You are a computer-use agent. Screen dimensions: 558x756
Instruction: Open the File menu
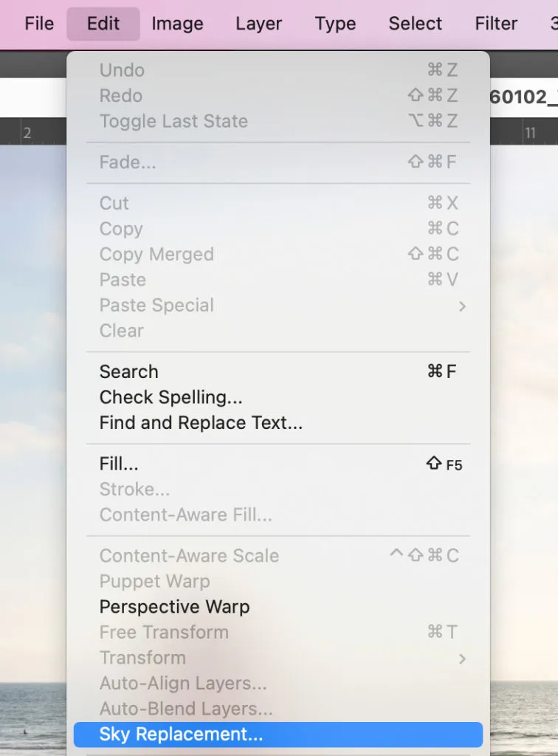click(39, 24)
